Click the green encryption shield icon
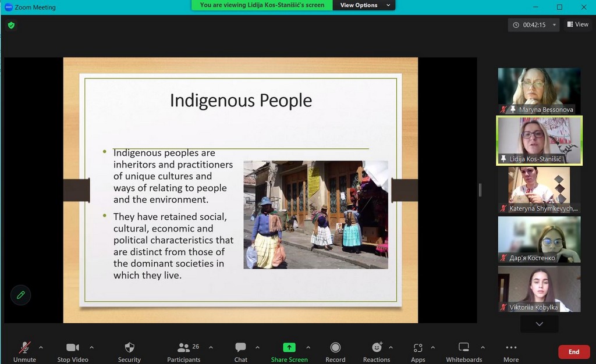 point(11,25)
